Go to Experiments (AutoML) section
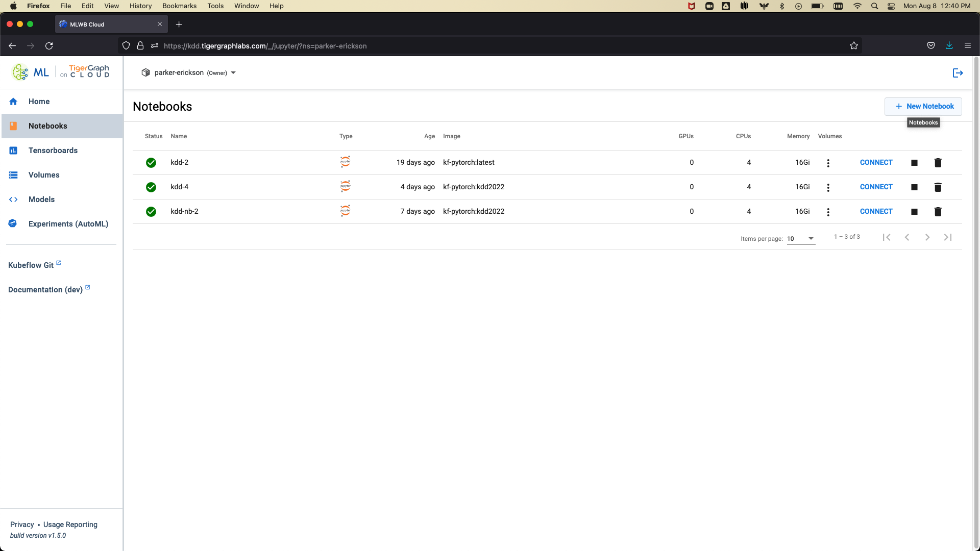The width and height of the screenshot is (980, 551). pyautogui.click(x=68, y=224)
